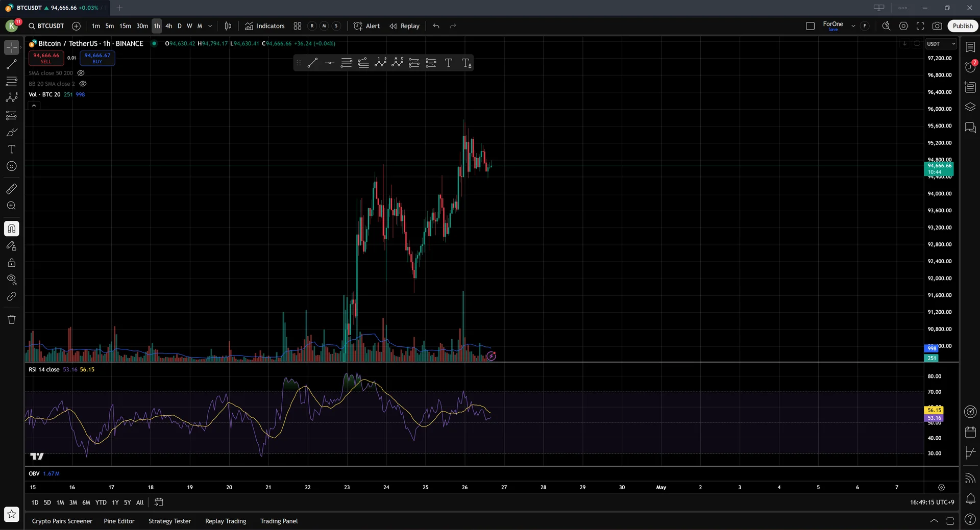Open the forecasting and measurement tools
The width and height of the screenshot is (980, 530).
pyautogui.click(x=11, y=115)
